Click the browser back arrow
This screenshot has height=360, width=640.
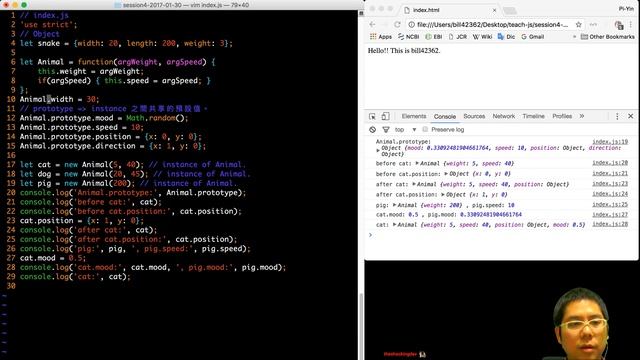click(x=372, y=24)
